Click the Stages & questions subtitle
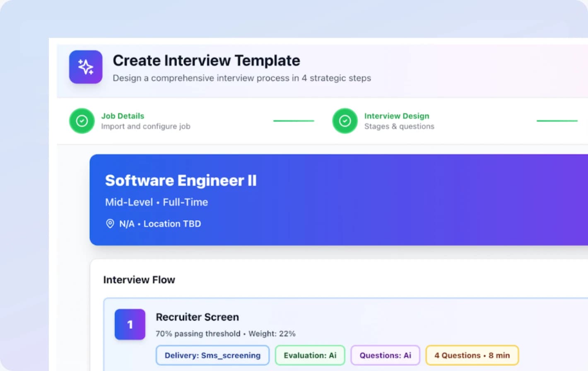588x371 pixels. point(399,126)
